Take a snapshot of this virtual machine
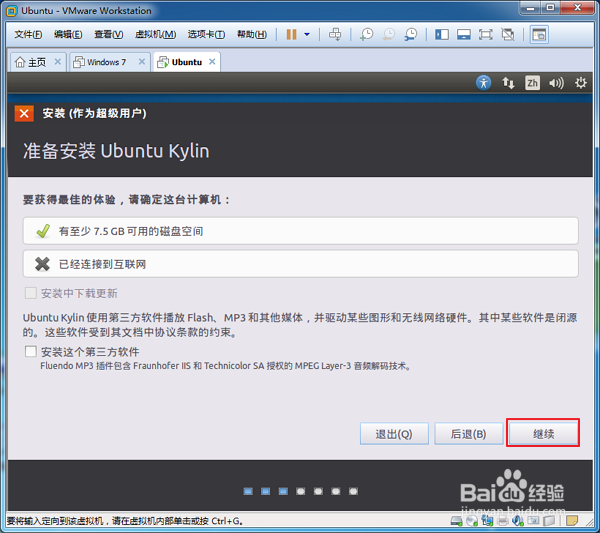 [x=367, y=34]
